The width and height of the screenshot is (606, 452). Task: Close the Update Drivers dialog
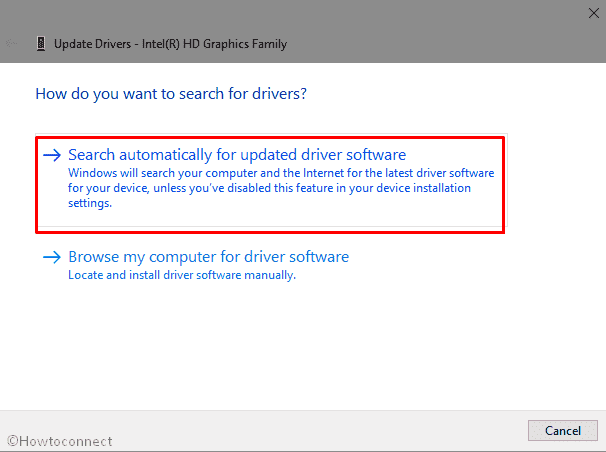tap(594, 13)
